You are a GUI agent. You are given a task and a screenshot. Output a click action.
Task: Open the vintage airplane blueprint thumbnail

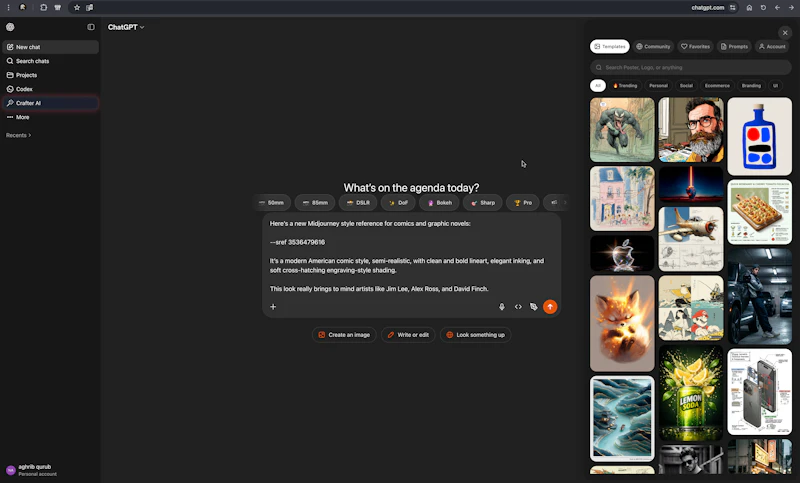[x=691, y=239]
